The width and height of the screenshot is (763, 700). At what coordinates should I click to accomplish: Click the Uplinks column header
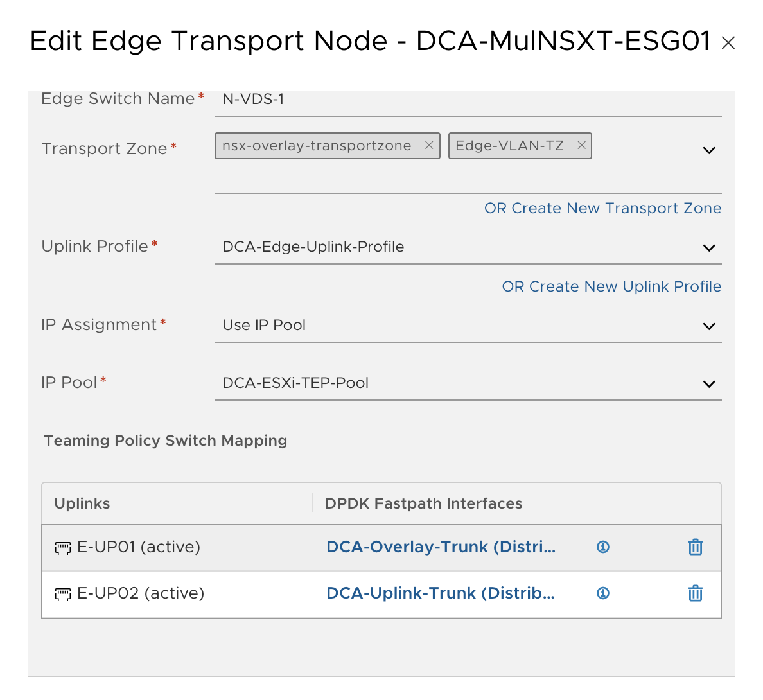tap(82, 503)
